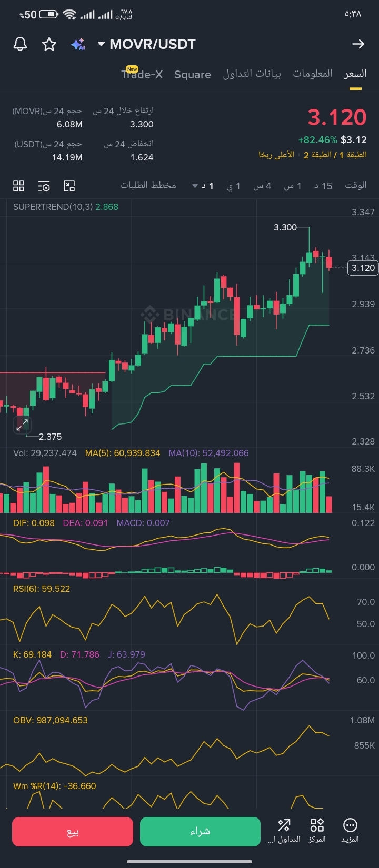Select the 15 د interval
Screen dimensions: 379x868
pos(323,186)
